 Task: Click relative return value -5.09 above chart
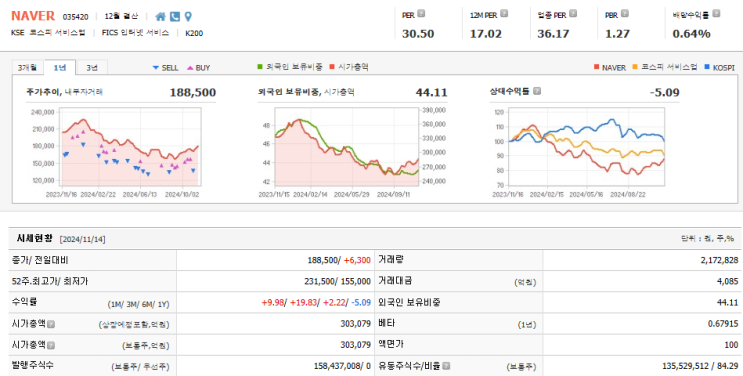[x=664, y=92]
